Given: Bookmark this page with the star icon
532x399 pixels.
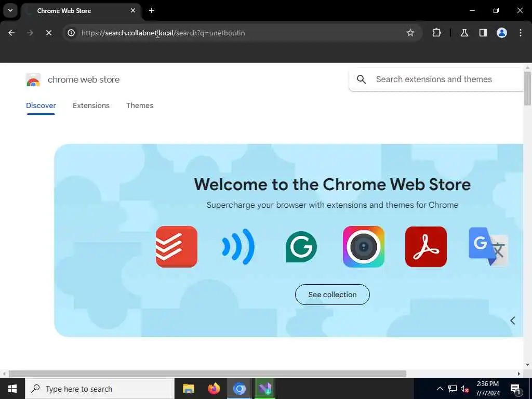Looking at the screenshot, I should coord(410,33).
